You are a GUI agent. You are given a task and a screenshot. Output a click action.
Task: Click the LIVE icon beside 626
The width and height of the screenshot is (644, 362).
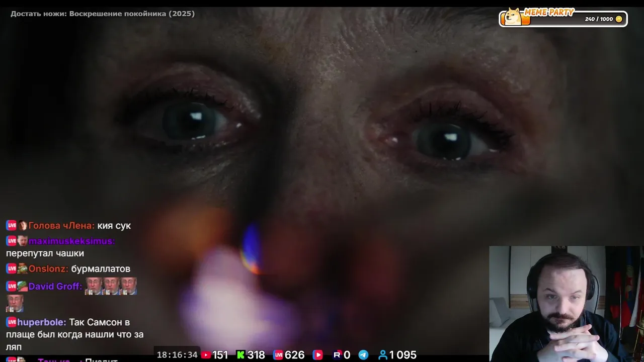click(278, 355)
